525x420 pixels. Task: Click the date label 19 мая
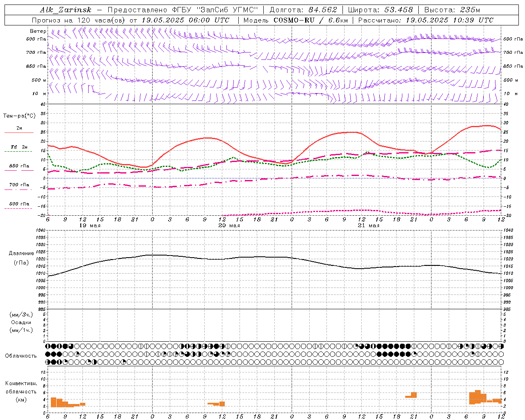click(89, 226)
